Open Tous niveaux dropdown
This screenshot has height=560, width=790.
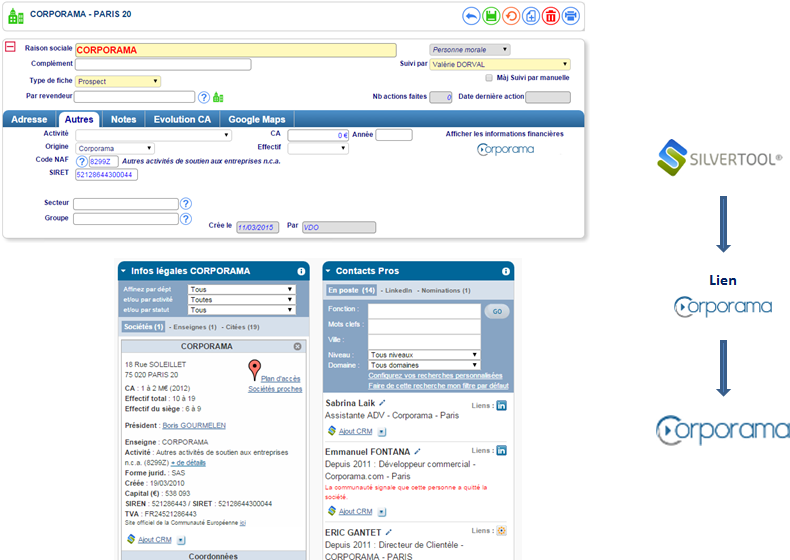click(424, 355)
